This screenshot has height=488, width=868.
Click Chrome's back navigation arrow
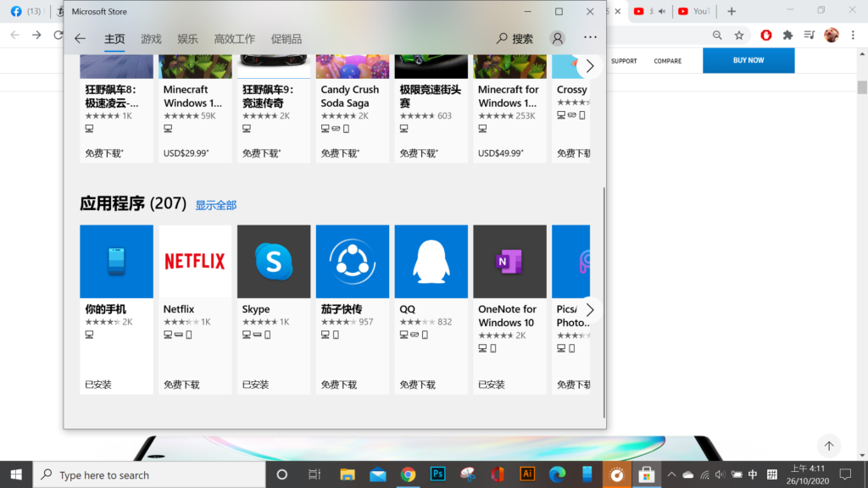point(15,35)
